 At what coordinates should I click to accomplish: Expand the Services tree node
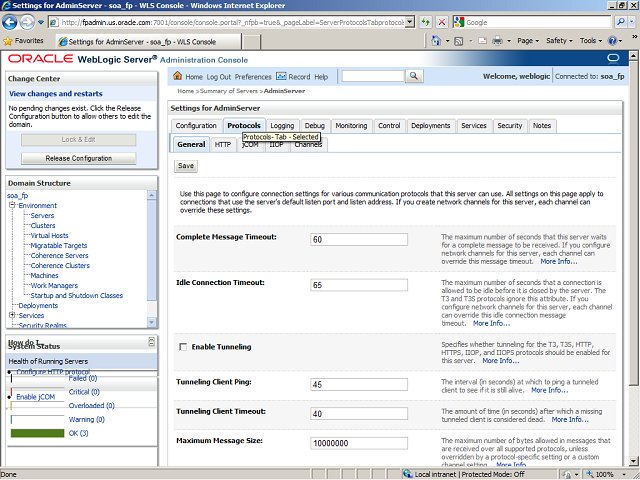pyautogui.click(x=12, y=316)
